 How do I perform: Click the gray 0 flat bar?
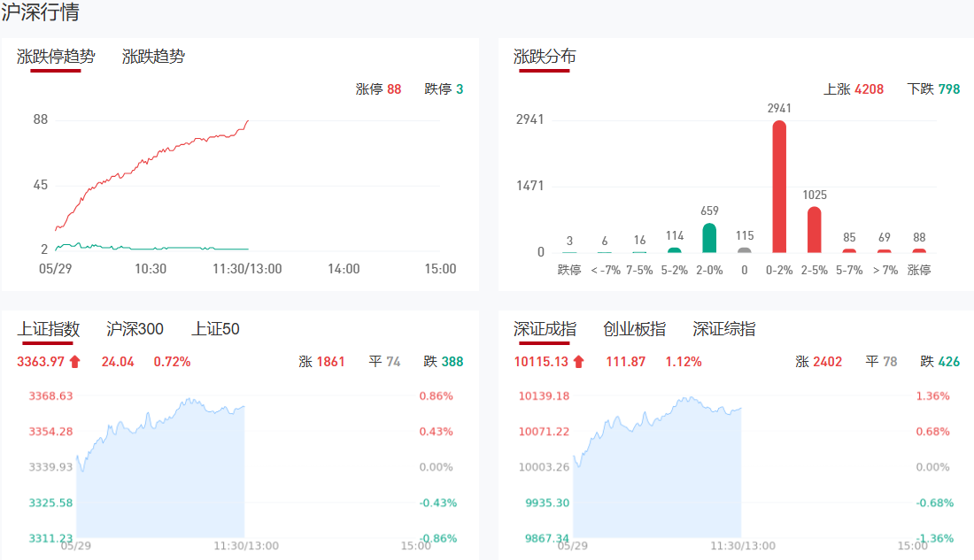pos(744,250)
